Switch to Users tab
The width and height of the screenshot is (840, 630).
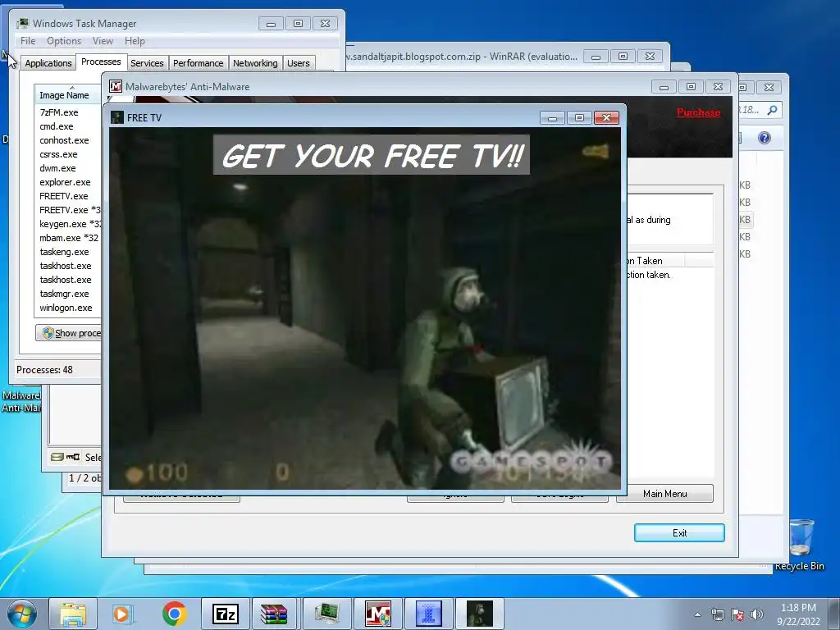[x=298, y=63]
